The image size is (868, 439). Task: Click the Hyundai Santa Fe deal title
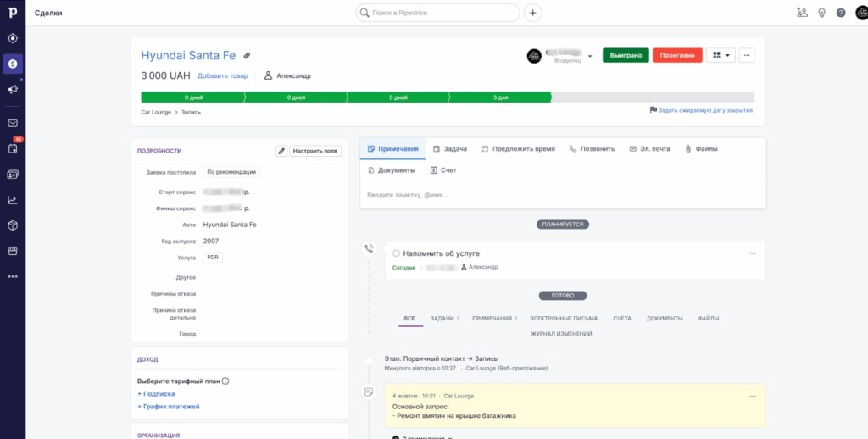tap(188, 55)
